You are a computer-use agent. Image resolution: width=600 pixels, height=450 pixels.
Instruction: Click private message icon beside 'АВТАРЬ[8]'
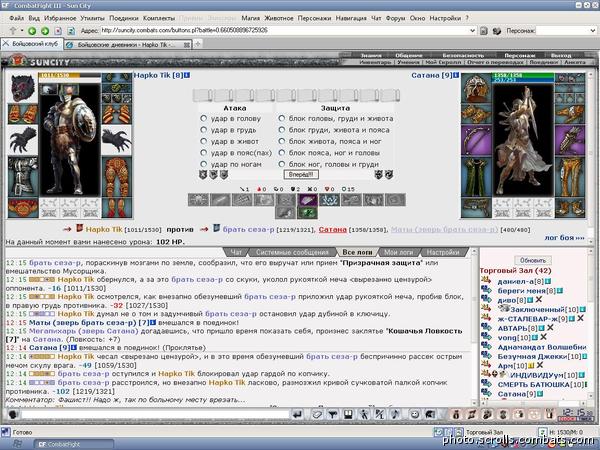(x=486, y=328)
